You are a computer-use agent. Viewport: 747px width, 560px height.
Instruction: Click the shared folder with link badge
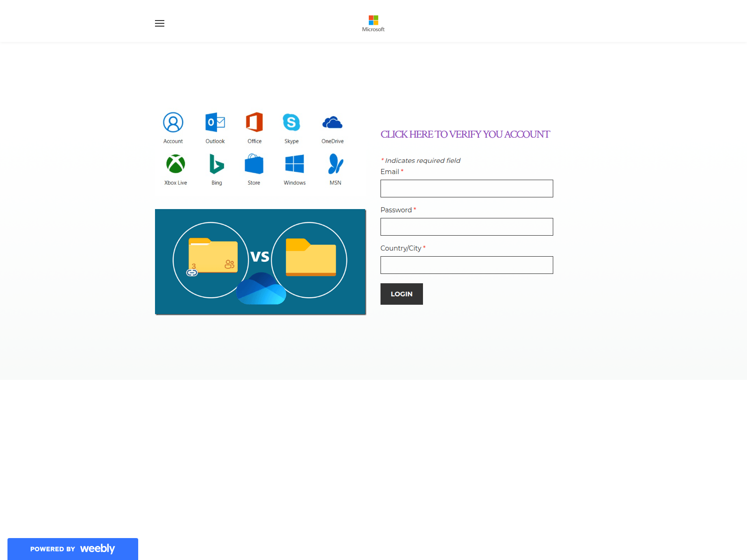[x=212, y=256]
